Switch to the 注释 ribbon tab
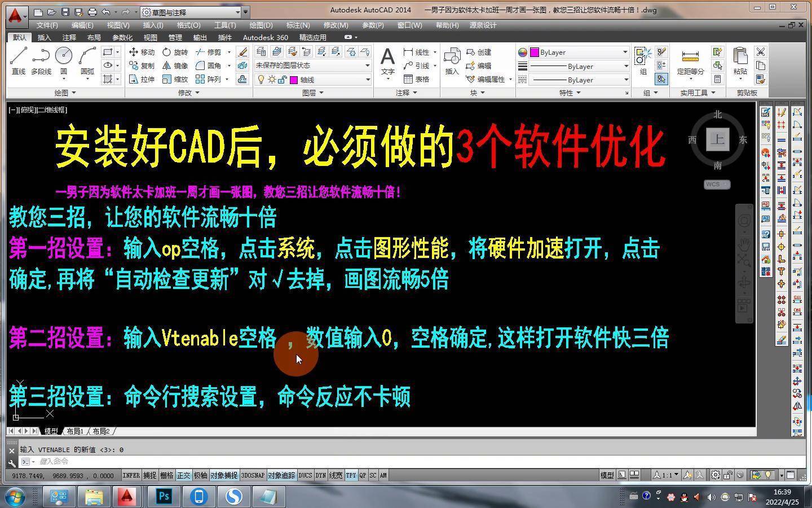Screen dimensions: 812x508 pos(69,37)
